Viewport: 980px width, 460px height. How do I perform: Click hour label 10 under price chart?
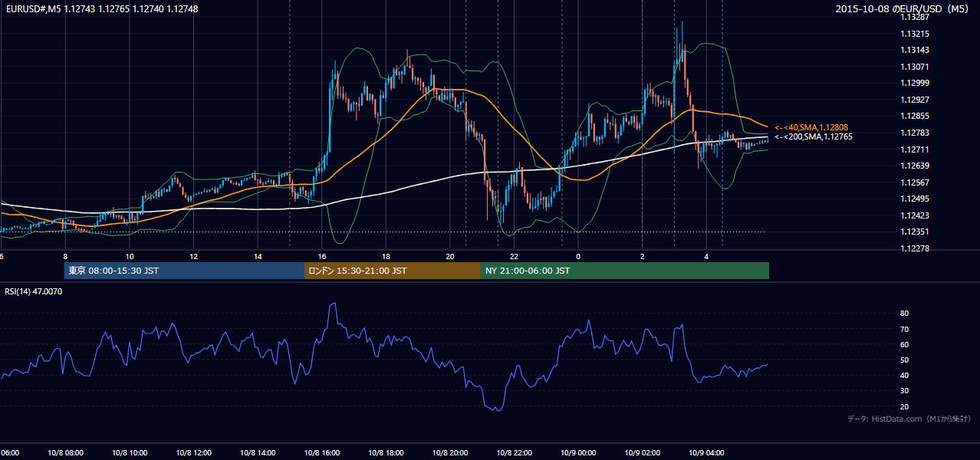(x=130, y=256)
